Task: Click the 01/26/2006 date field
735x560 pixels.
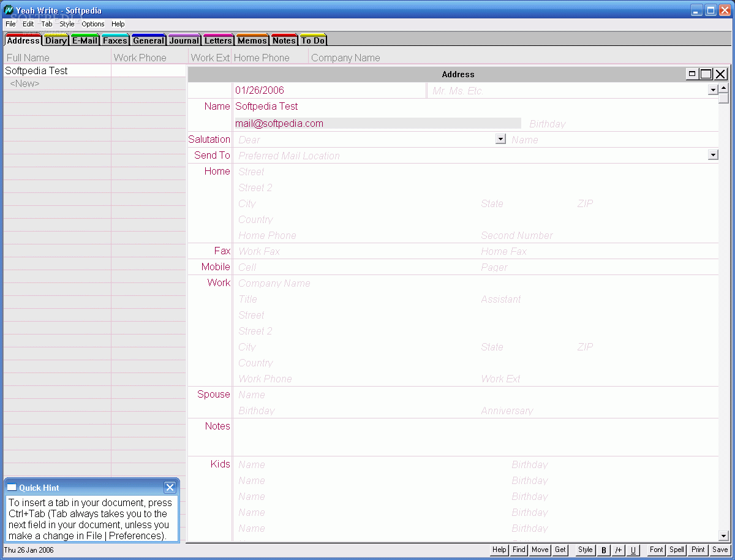Action: pyautogui.click(x=330, y=90)
